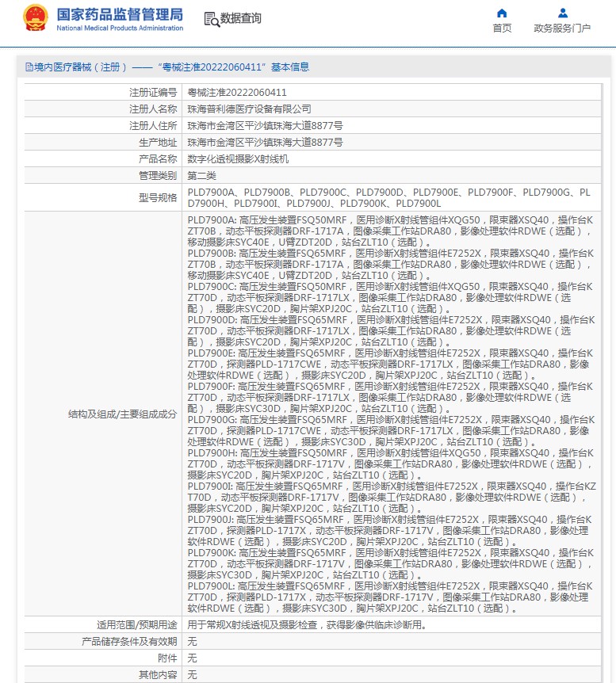Click the PLD7900H: composition paragraph
The height and width of the screenshot is (683, 616).
tap(390, 464)
